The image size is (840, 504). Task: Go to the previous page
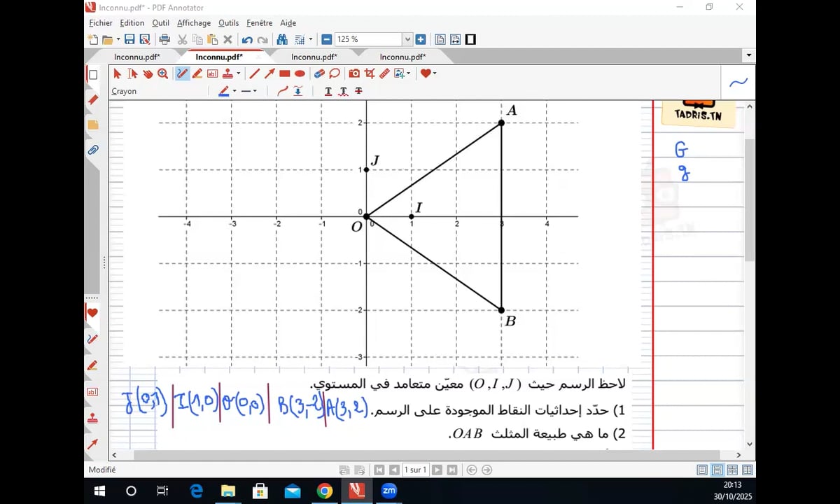[394, 470]
